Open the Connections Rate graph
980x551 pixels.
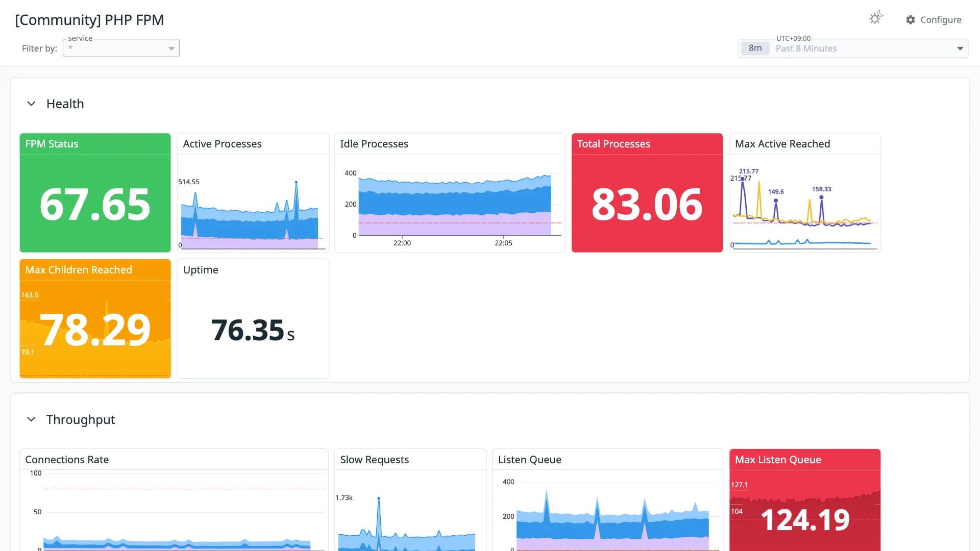(x=174, y=510)
